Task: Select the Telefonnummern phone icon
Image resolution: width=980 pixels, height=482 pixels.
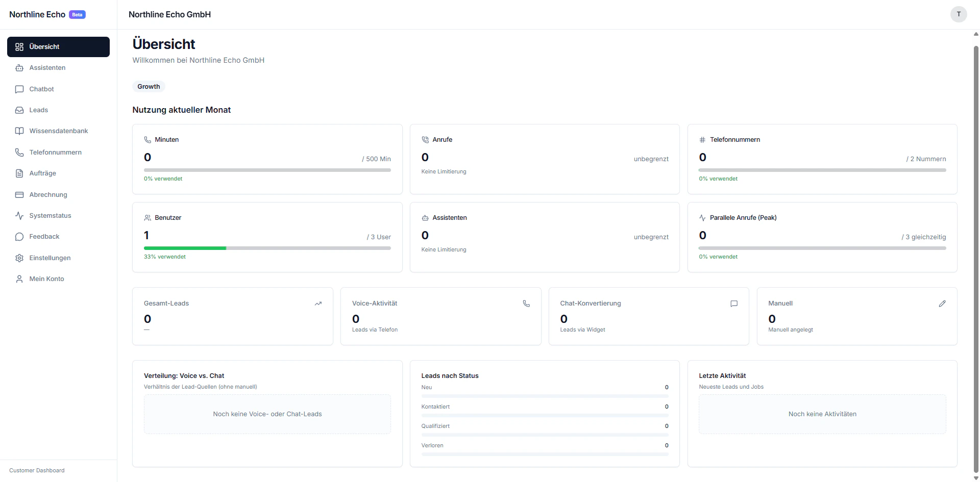Action: click(19, 152)
